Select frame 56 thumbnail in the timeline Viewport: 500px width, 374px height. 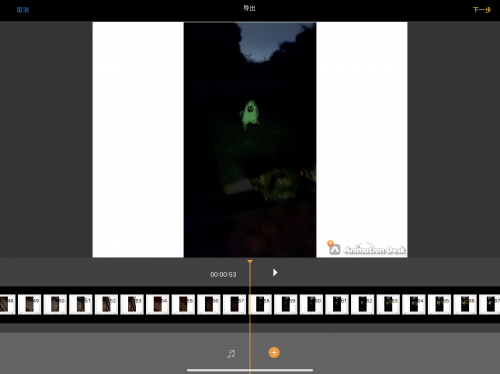(209, 304)
